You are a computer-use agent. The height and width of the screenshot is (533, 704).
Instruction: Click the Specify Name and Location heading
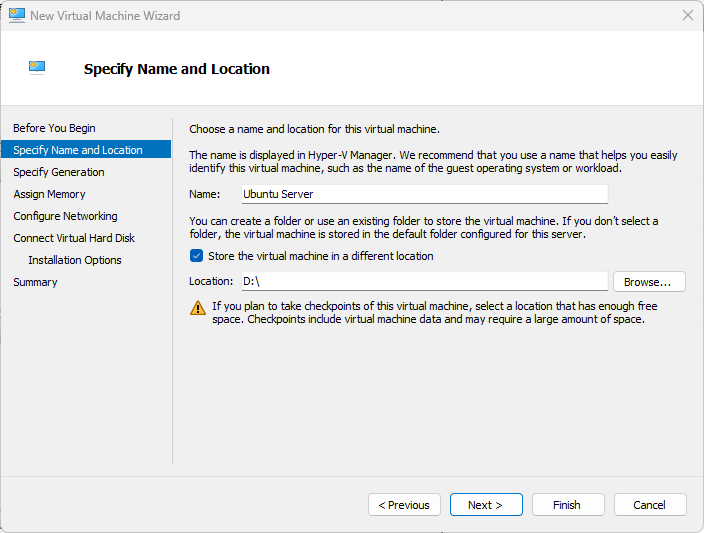(176, 69)
